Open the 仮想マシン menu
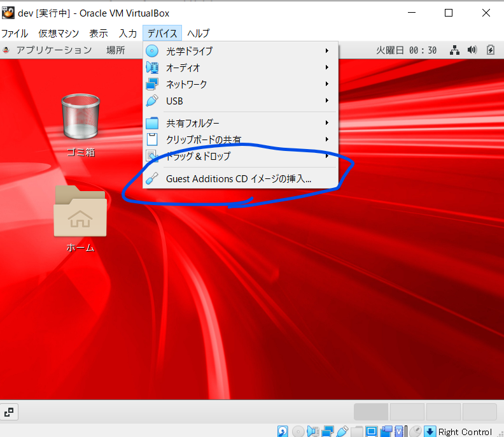504x437 pixels. [59, 33]
